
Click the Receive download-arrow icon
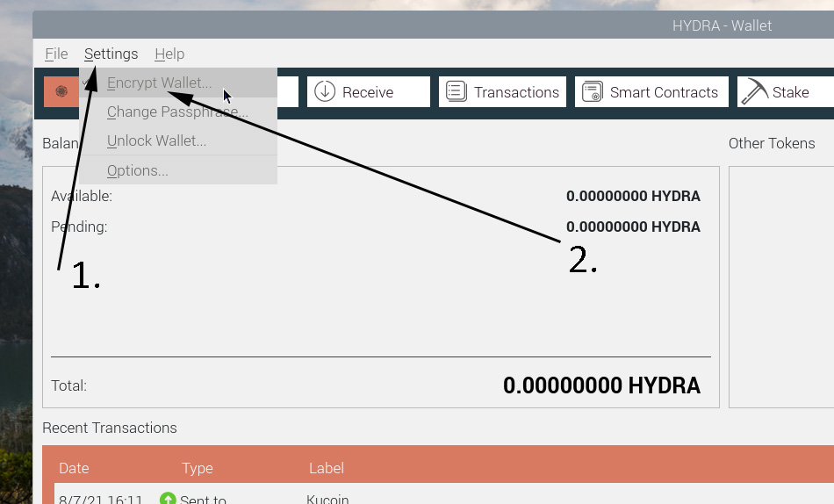point(325,91)
